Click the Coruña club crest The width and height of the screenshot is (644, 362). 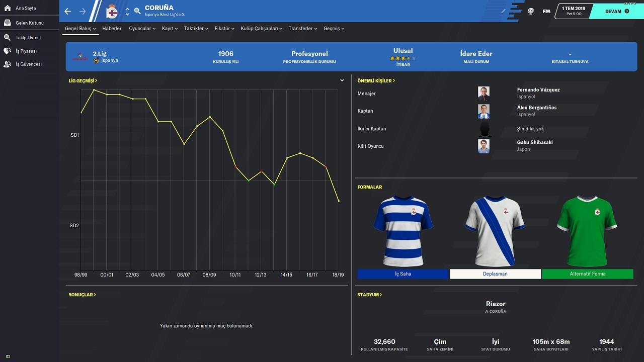(x=112, y=11)
